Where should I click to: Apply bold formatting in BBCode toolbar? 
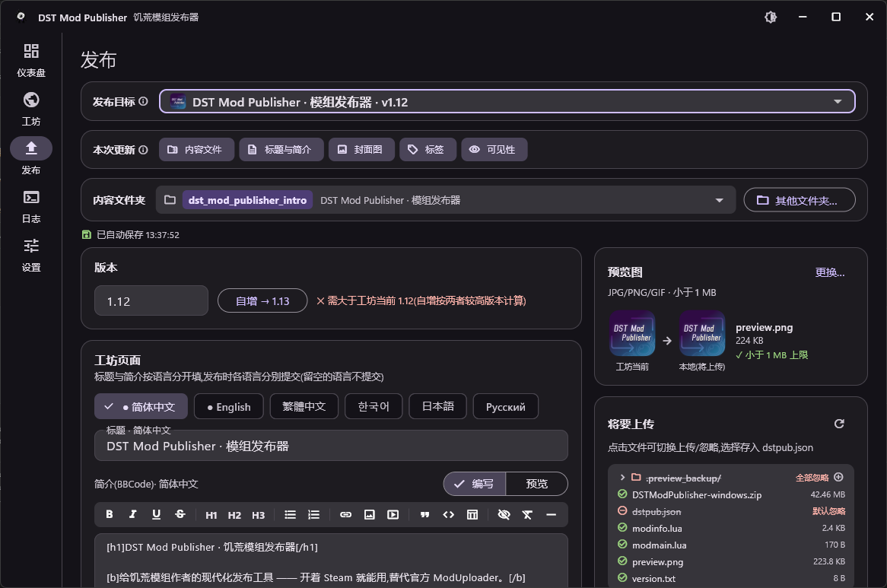click(110, 514)
